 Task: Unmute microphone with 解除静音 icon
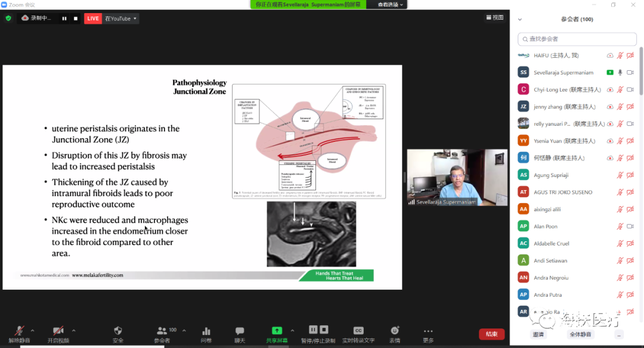(19, 331)
